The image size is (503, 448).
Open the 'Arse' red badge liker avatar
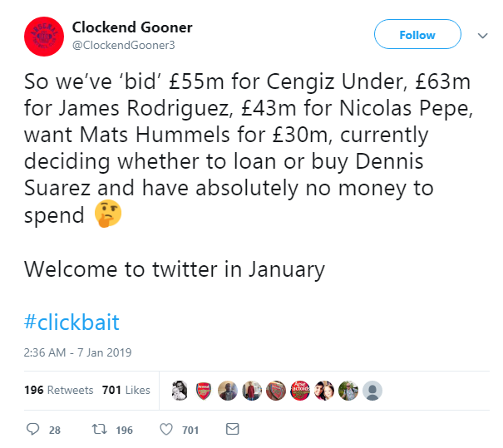click(301, 390)
